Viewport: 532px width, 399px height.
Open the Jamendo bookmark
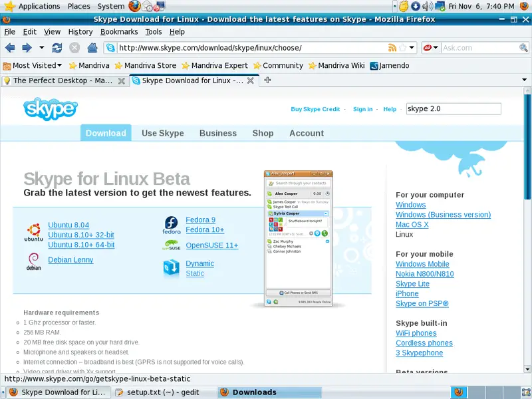[x=390, y=65]
